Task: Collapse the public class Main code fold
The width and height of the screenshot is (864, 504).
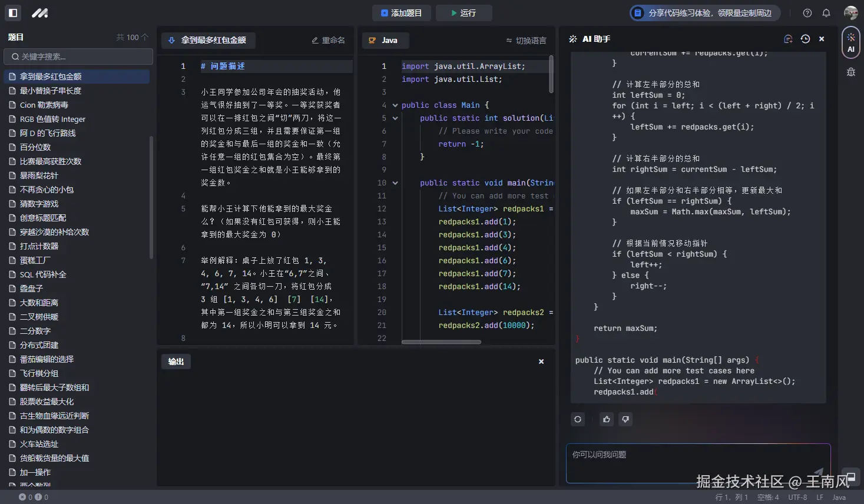Action: point(395,105)
